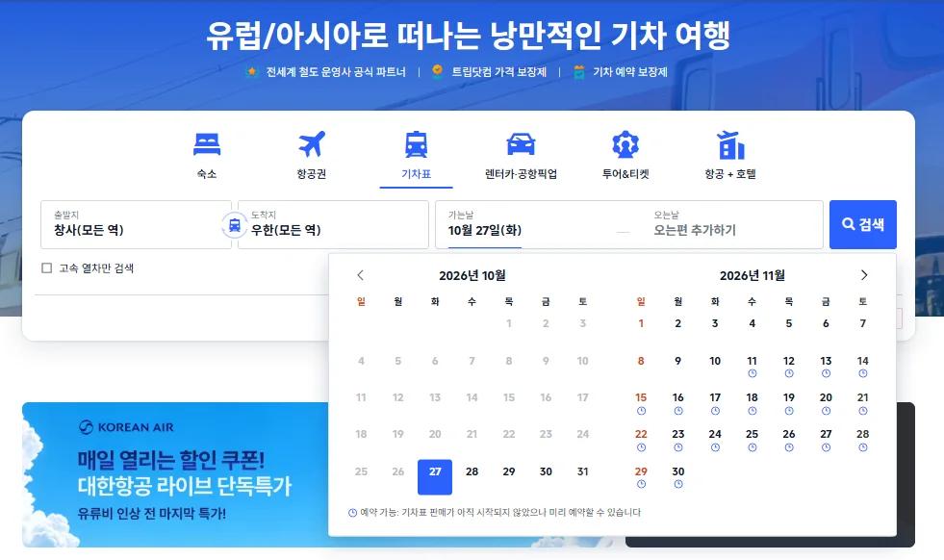Pick November 20 in the calendar
The width and height of the screenshot is (944, 560).
pos(826,403)
